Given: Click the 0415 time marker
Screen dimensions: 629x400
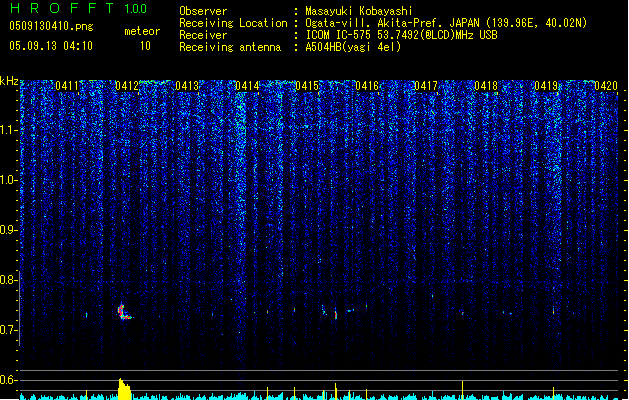Looking at the screenshot, I should point(307,86).
